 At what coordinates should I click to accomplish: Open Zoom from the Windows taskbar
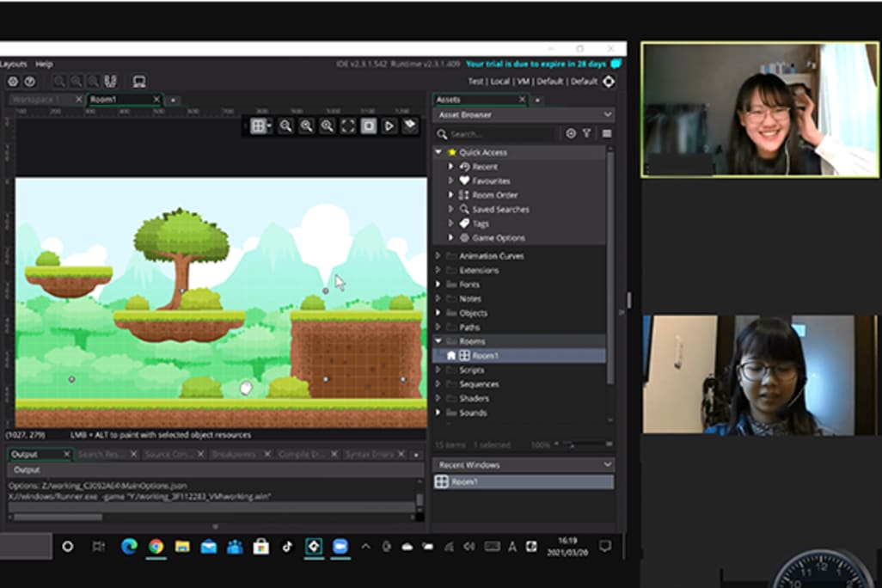[339, 547]
